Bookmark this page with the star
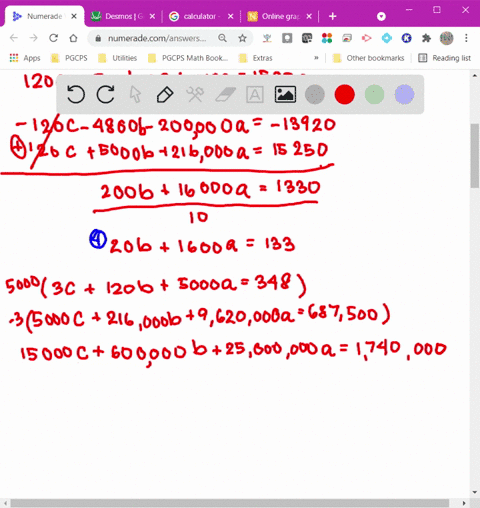Viewport: 480px width, 508px height. 242,38
